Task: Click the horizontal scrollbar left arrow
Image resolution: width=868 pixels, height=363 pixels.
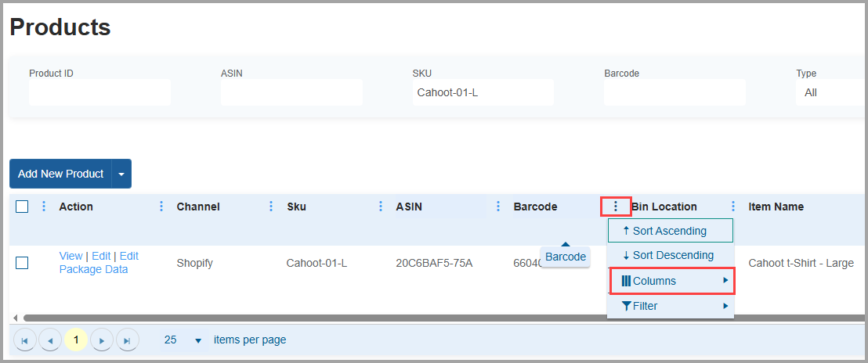Action: point(15,318)
